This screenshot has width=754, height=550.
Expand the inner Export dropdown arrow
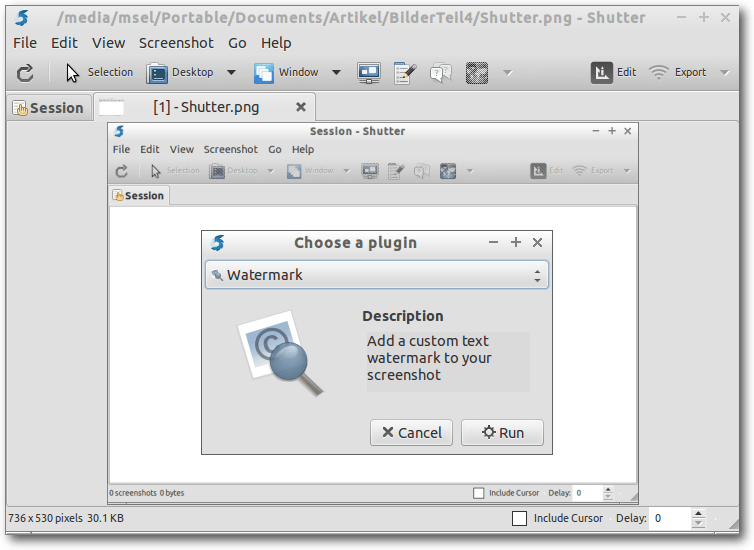pos(627,171)
